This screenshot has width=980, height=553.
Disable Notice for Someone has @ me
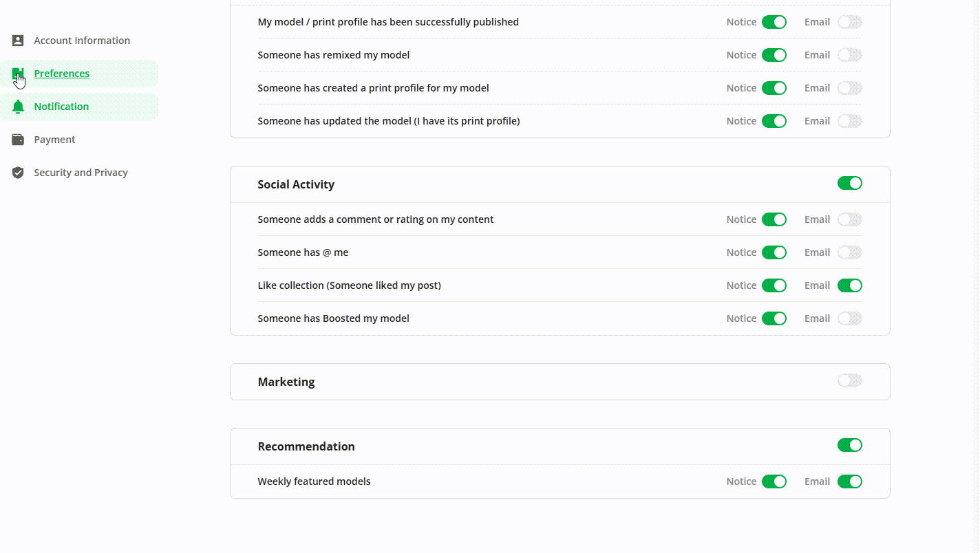[774, 252]
